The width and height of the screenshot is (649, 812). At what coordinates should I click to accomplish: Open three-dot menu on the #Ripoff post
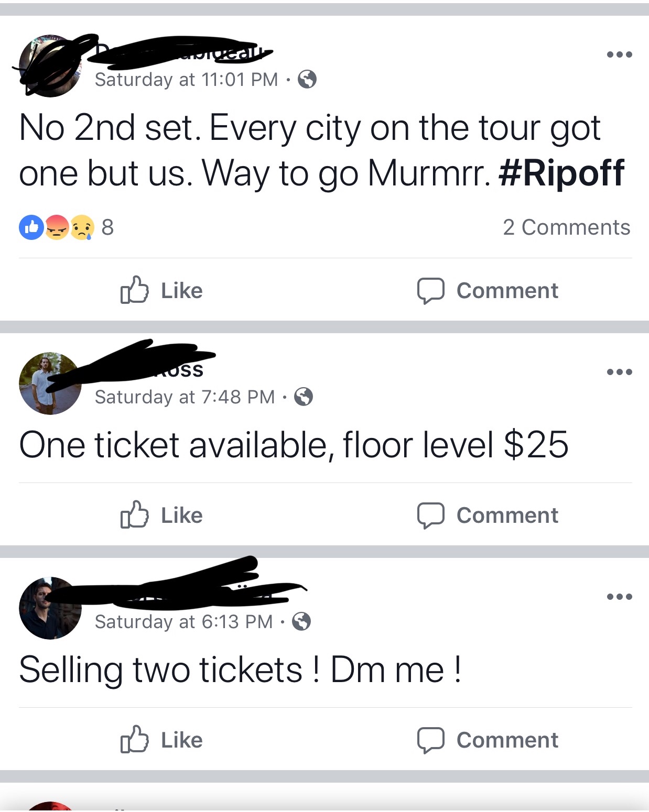coord(619,54)
